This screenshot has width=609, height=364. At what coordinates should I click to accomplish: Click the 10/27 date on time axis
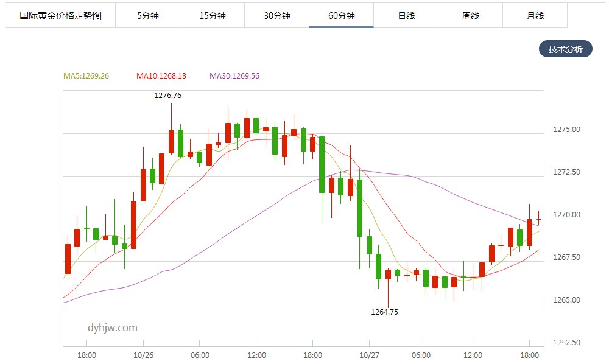point(368,355)
